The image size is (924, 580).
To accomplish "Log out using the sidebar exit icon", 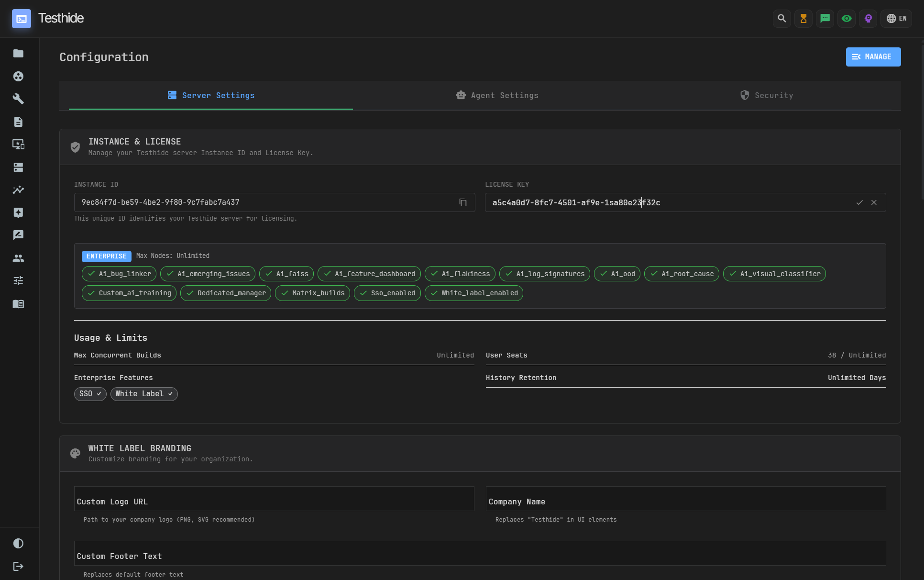I will (18, 567).
